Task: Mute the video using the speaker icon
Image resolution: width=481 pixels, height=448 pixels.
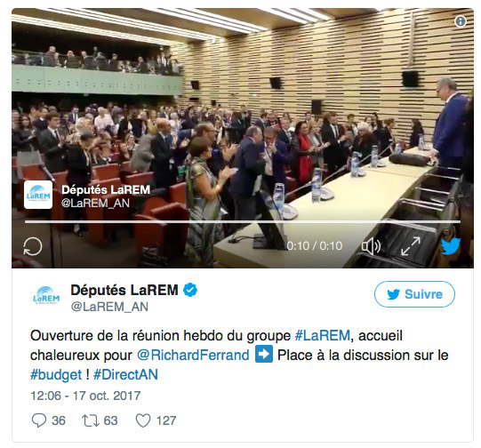Action: point(371,246)
